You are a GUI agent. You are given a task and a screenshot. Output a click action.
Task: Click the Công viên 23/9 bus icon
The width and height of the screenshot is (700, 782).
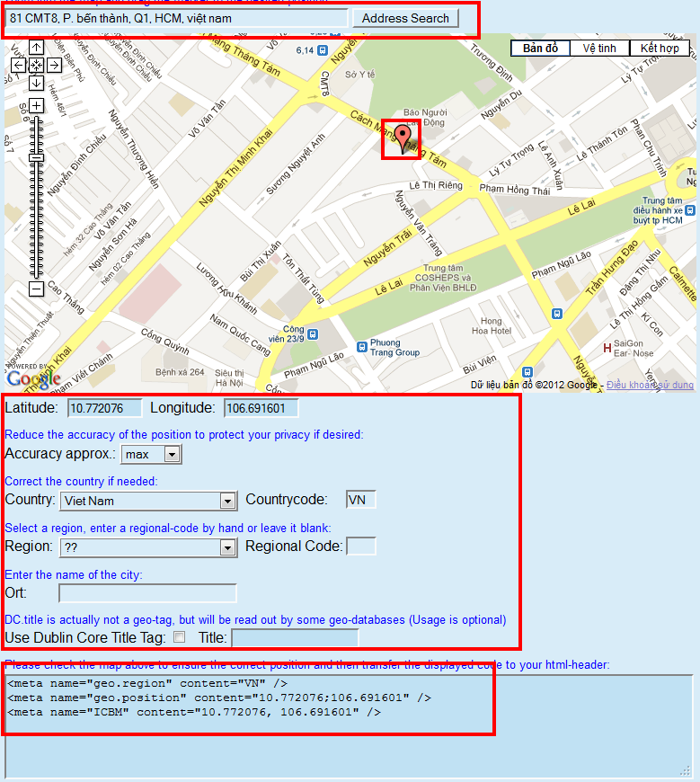point(313,334)
